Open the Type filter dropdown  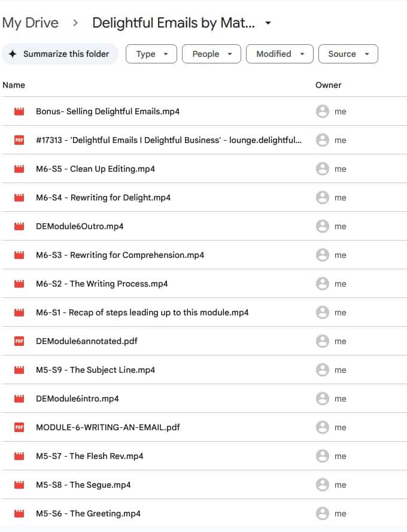point(151,54)
